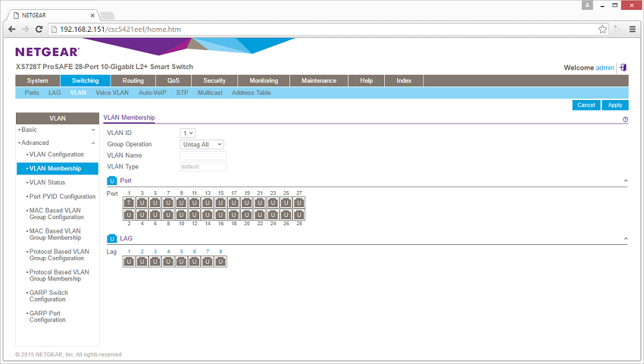Image resolution: width=644 pixels, height=364 pixels.
Task: Open the Help main tab
Action: tap(367, 80)
